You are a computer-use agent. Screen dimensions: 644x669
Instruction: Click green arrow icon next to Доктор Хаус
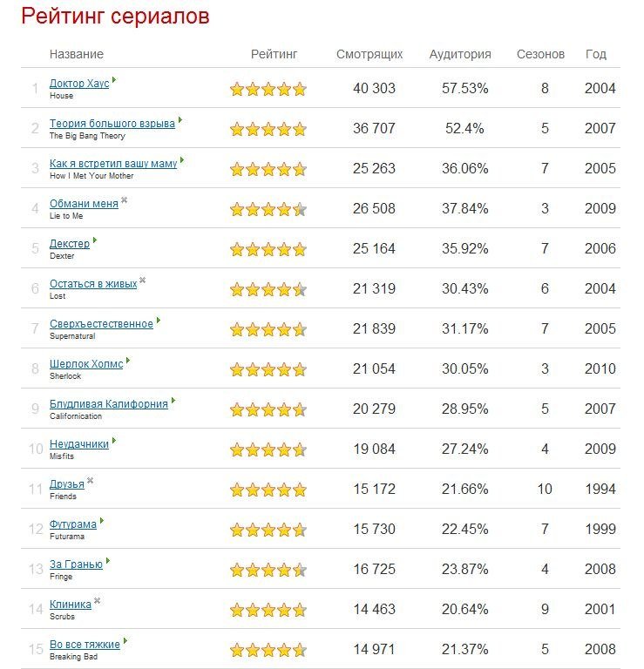pos(114,79)
